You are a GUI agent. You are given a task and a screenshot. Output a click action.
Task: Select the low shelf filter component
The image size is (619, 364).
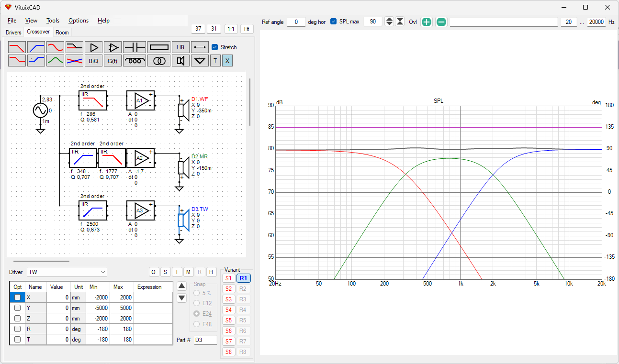(x=18, y=61)
